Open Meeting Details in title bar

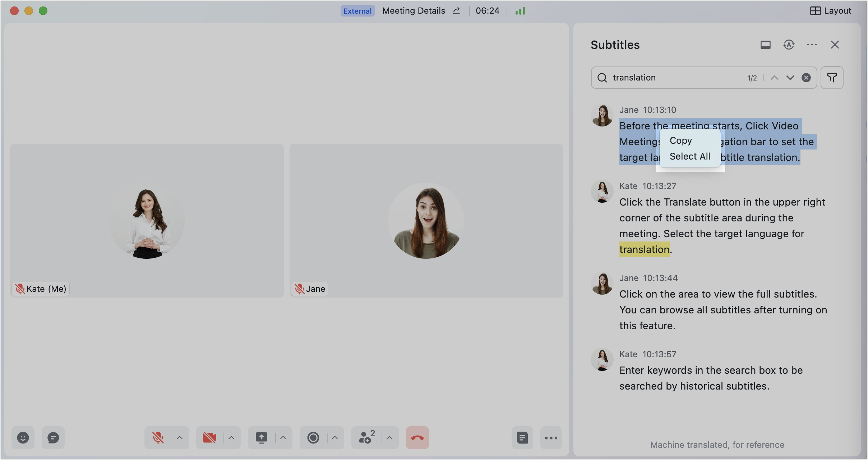[x=414, y=11]
